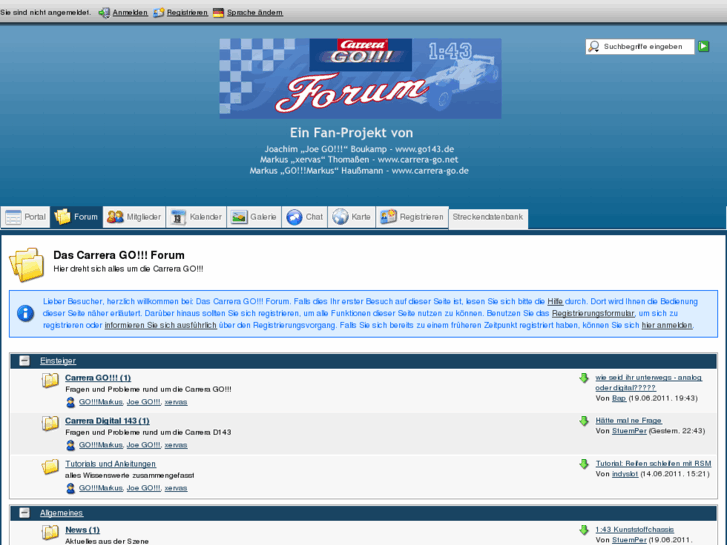This screenshot has width=727, height=545.
Task: Open the Karte tab
Action: point(352,217)
